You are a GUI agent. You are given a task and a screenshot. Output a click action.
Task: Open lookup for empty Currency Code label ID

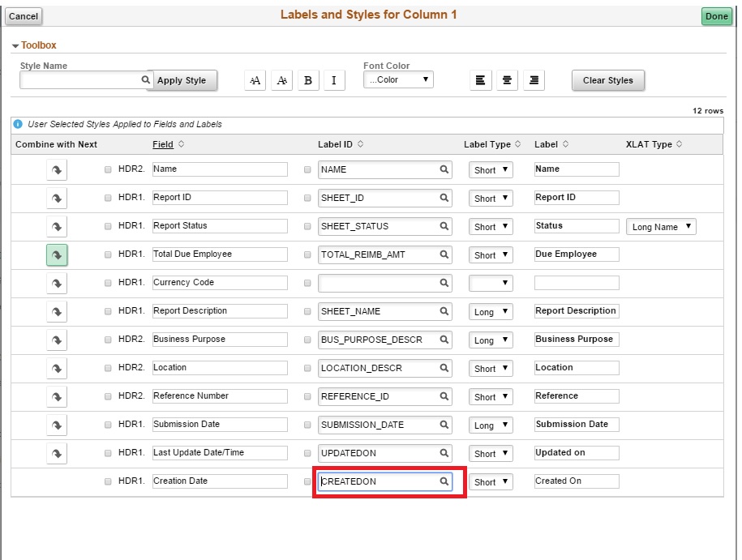click(x=444, y=283)
